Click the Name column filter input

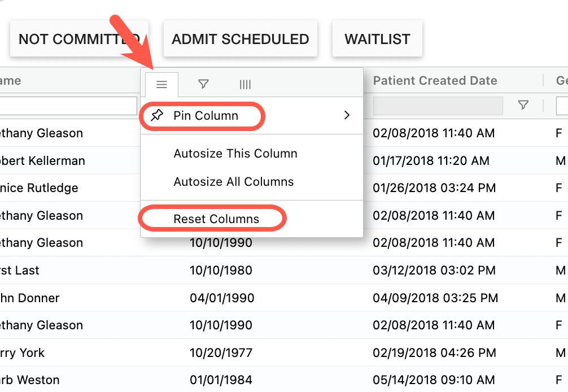[68, 106]
